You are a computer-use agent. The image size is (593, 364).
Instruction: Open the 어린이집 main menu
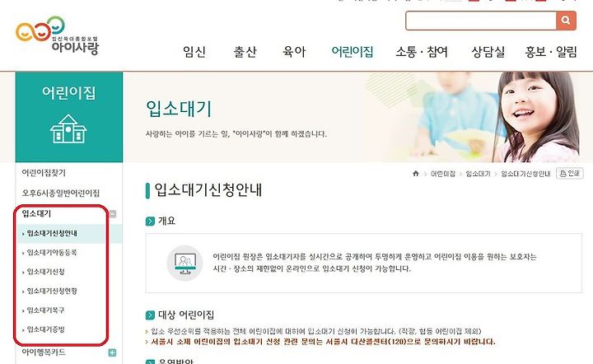pyautogui.click(x=353, y=52)
